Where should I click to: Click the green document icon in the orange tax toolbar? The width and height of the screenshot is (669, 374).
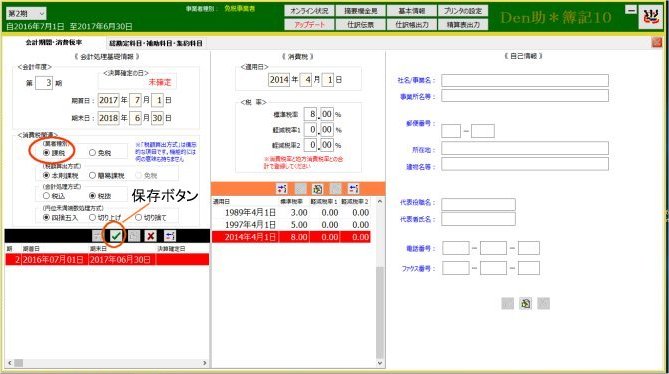(317, 188)
